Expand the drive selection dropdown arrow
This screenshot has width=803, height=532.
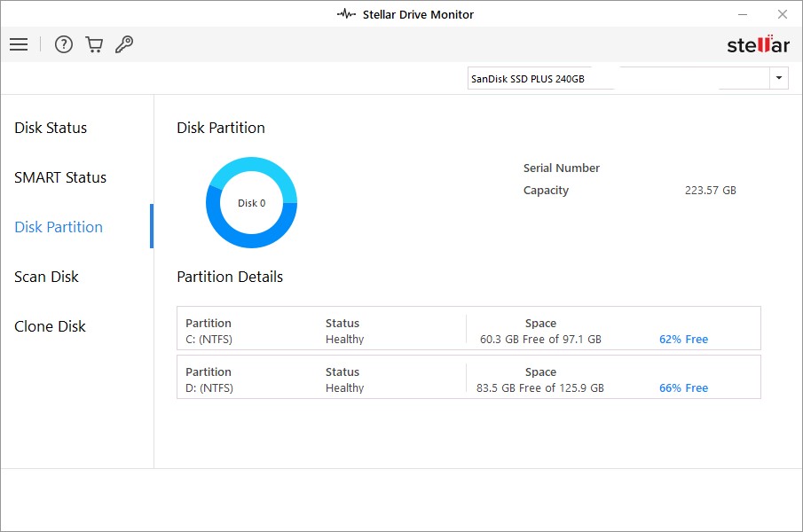779,78
